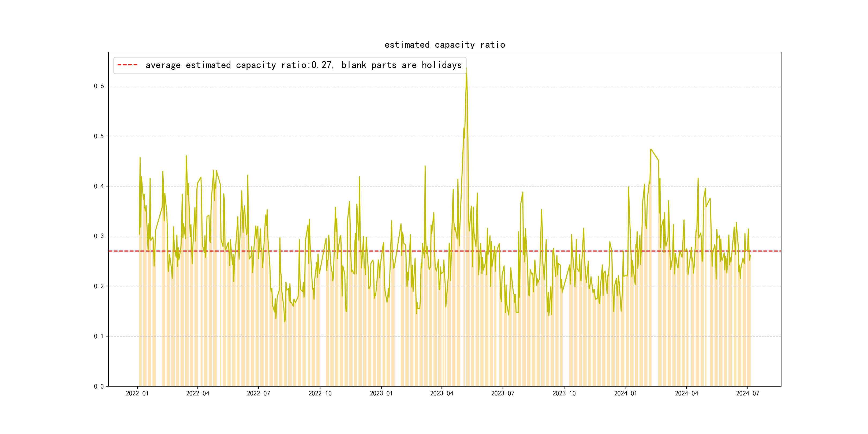
Task: Click the red dashed line sample in legend
Action: coord(127,65)
